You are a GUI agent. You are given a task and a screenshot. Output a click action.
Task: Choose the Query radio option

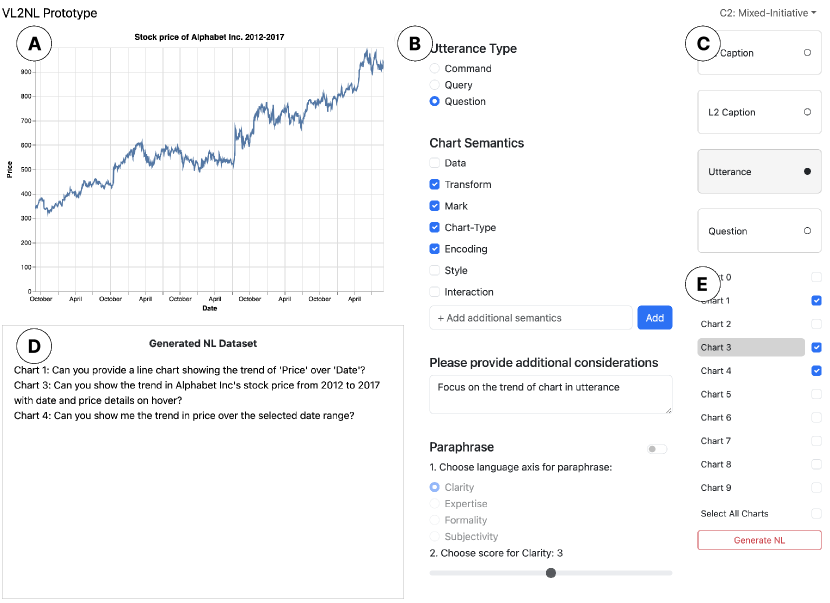click(x=435, y=85)
